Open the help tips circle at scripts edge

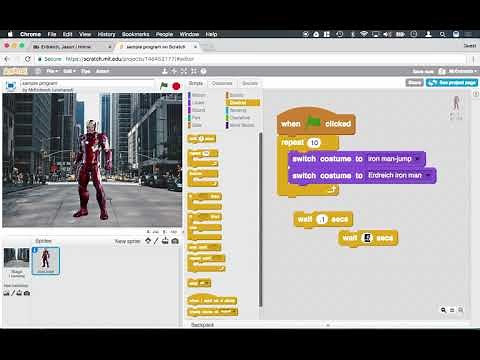click(476, 94)
